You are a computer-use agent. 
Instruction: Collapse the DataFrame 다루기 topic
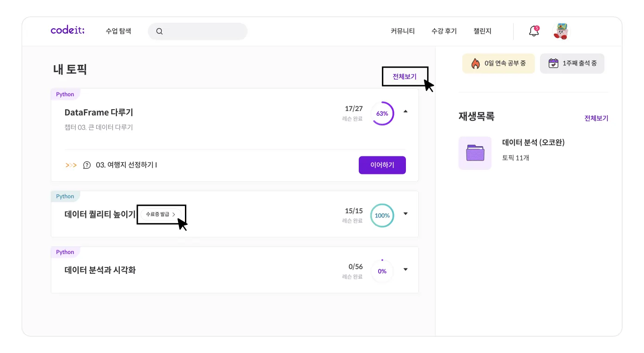[x=405, y=111]
